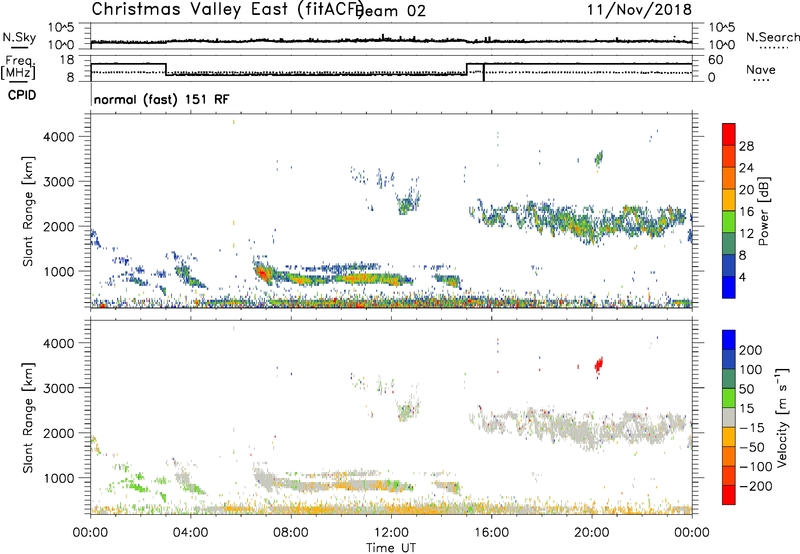
Task: Click the 'Time UT' axis label
Action: [391, 548]
